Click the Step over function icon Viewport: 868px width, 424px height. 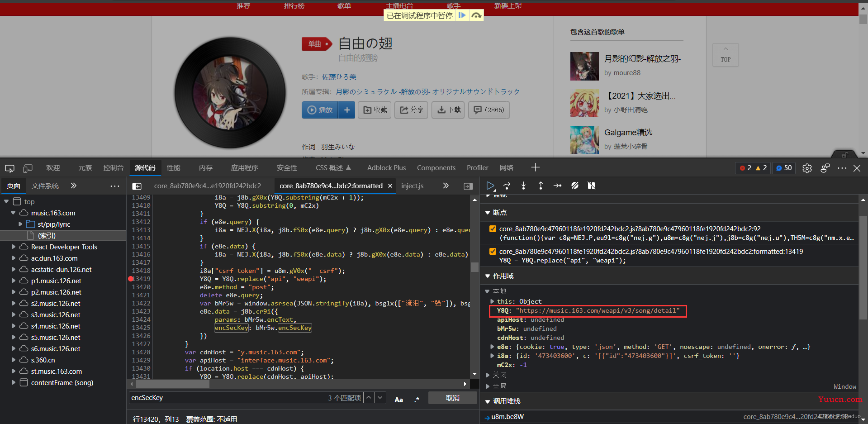click(507, 186)
